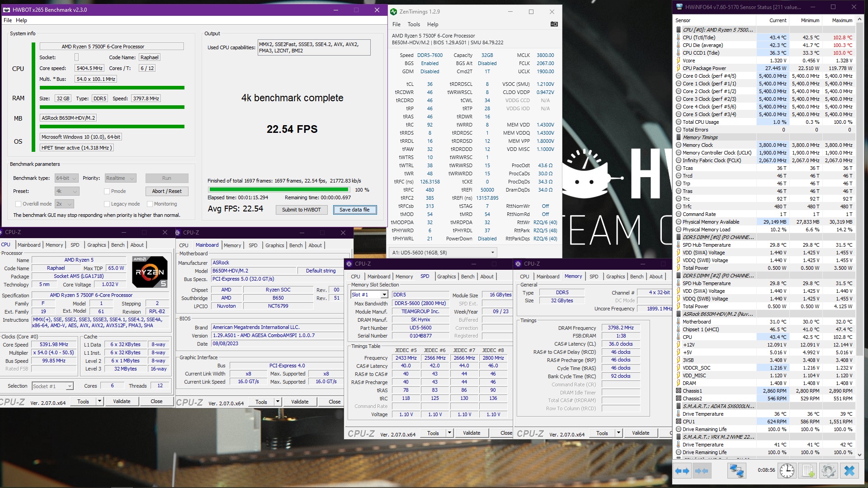
Task: Open HWiNFO sensor settings gear icon
Action: tap(829, 471)
